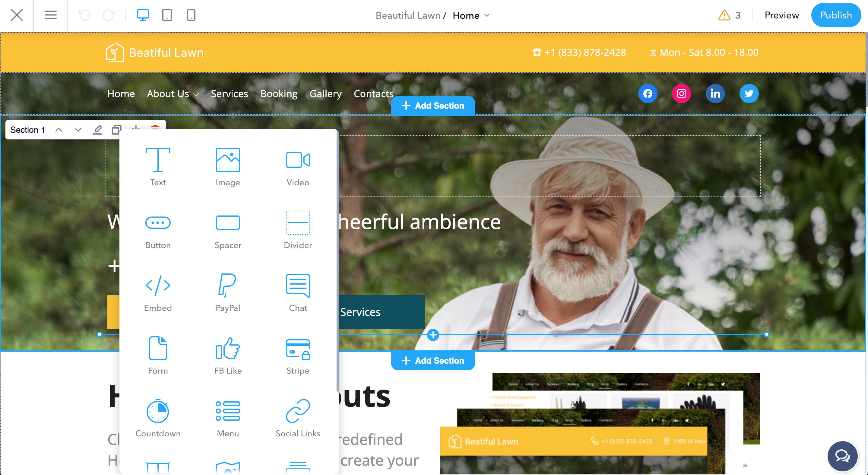Duplicate Section 1
The height and width of the screenshot is (475, 868).
coord(116,130)
